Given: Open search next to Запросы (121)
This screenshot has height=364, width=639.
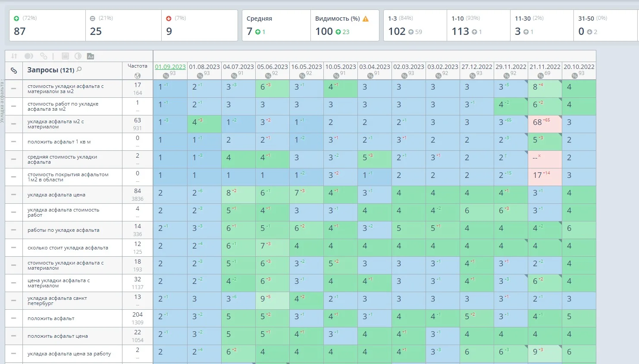Looking at the screenshot, I should click(79, 69).
